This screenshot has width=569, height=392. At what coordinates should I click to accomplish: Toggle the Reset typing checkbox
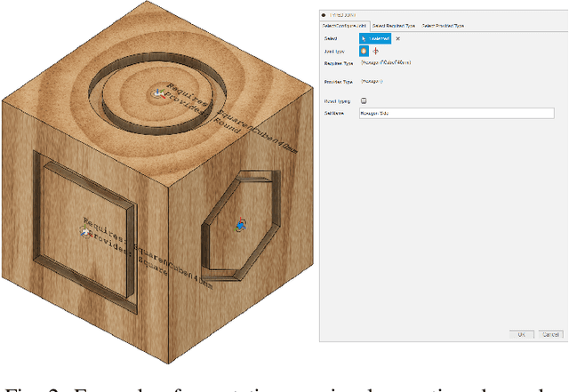click(364, 101)
